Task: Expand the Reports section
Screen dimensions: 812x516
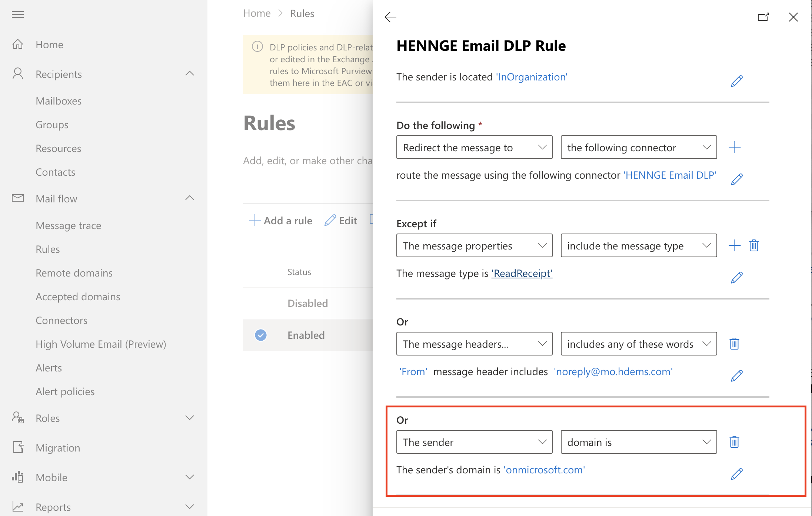Action: click(190, 507)
